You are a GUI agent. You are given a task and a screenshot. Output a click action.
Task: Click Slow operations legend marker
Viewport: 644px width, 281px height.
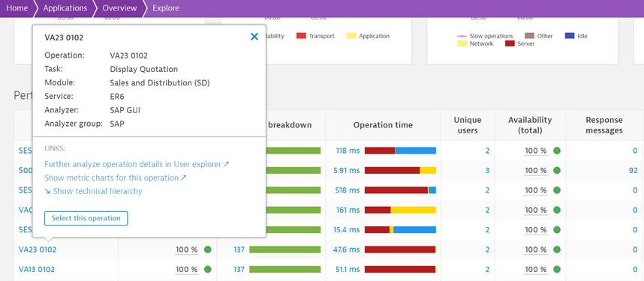[462, 36]
